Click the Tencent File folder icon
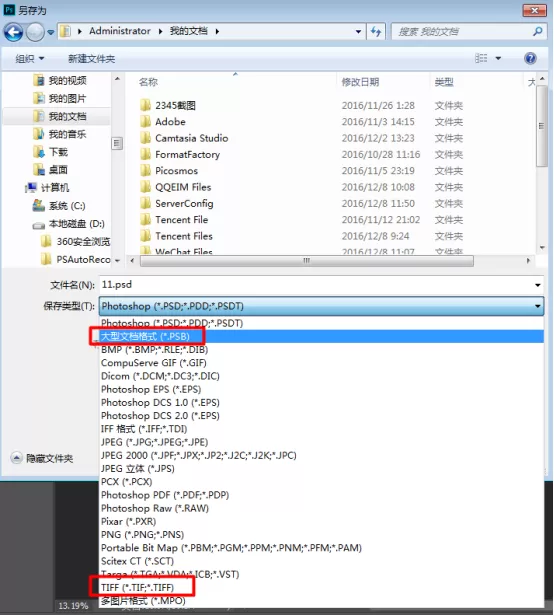Screen dimensions: 554x615 coord(146,220)
